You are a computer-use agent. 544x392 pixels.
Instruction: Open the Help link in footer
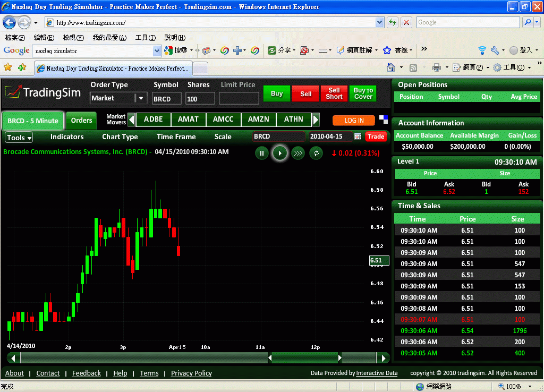(121, 373)
